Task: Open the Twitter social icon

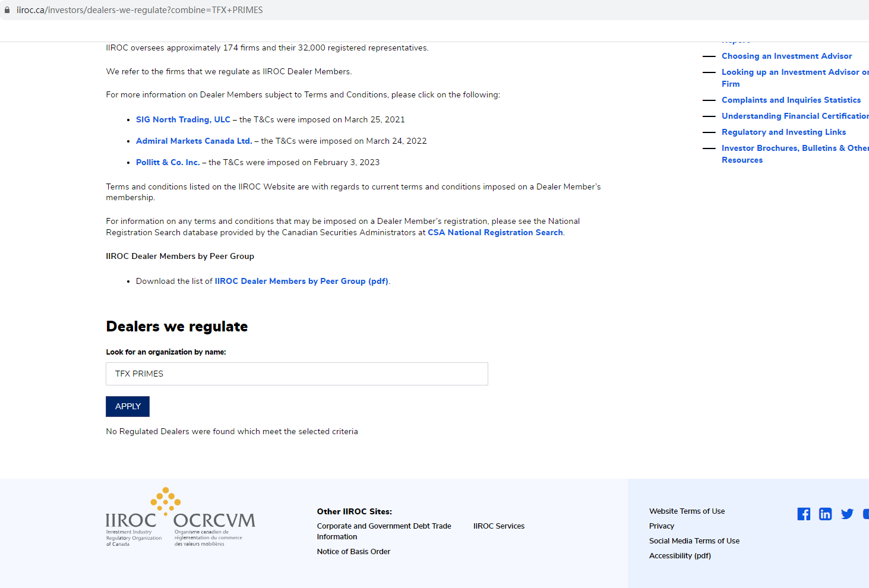Action: (x=847, y=514)
